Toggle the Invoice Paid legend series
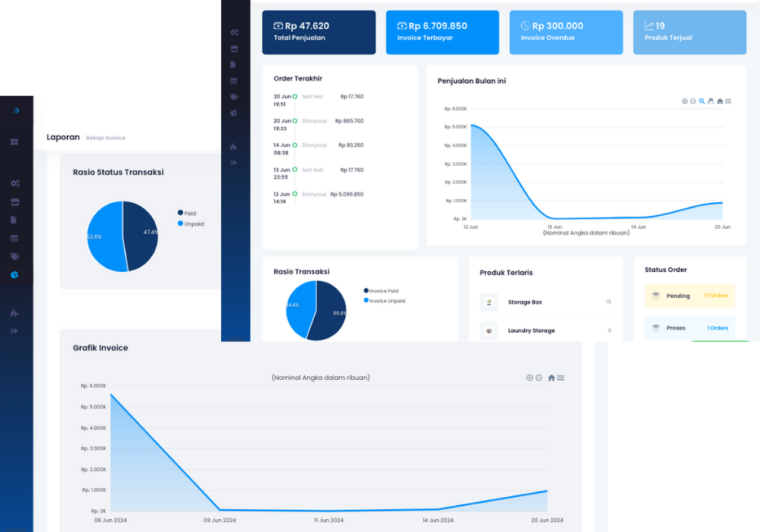Image resolution: width=760 pixels, height=532 pixels. (381, 291)
